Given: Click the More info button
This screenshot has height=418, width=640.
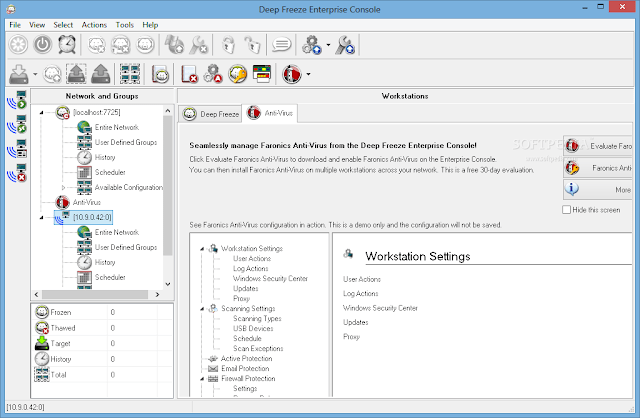Looking at the screenshot, I should click(x=598, y=189).
